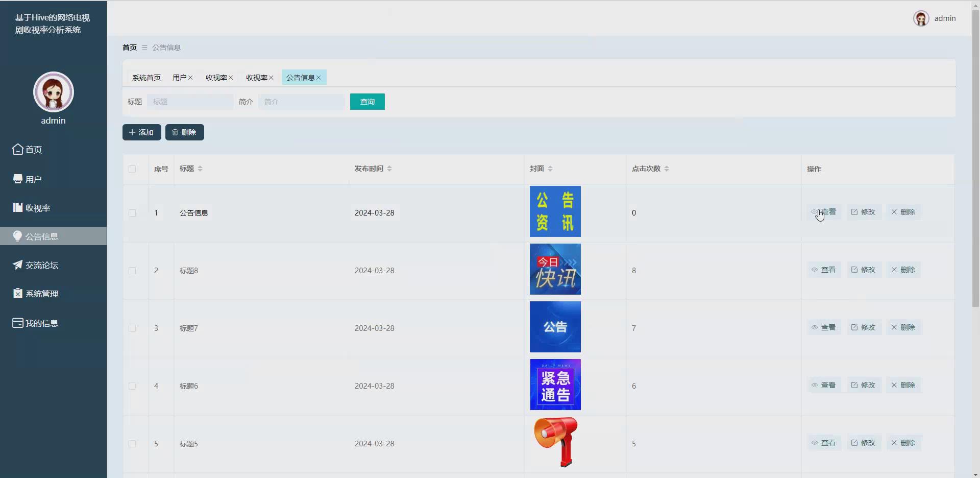The width and height of the screenshot is (980, 478).
Task: View details of row 标题6
Action: [x=824, y=385]
